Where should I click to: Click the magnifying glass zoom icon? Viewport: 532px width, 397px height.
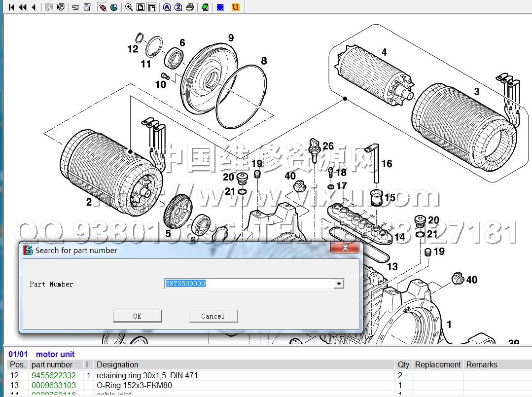(x=129, y=7)
